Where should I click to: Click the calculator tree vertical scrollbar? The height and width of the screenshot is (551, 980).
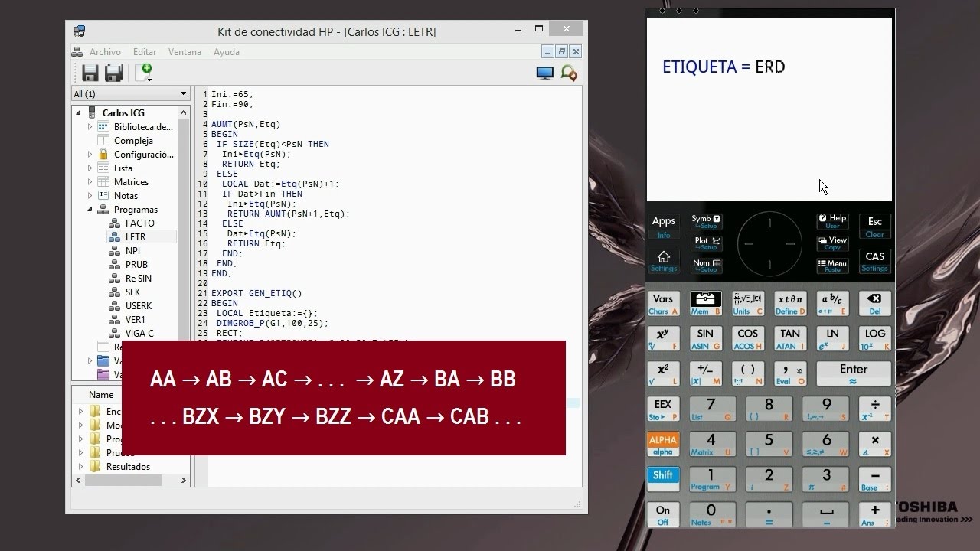point(183,222)
